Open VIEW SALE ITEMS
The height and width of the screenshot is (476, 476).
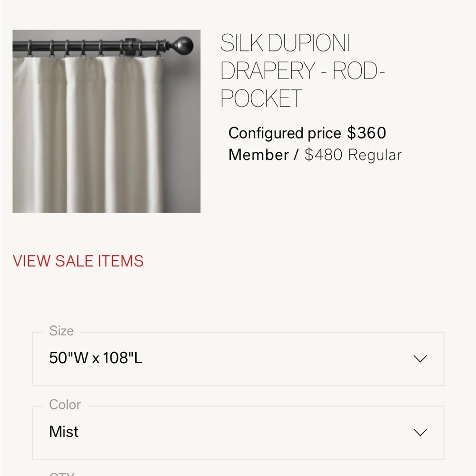coord(78,261)
